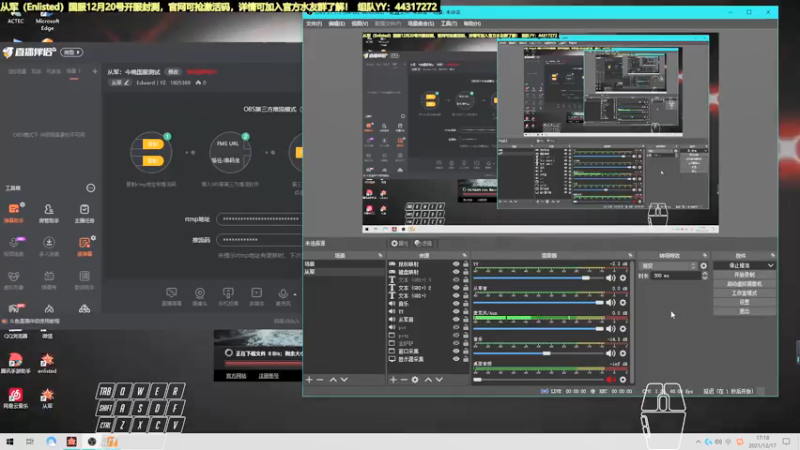Toggle lock on the 键盘映射 source
The image size is (800, 450).
tap(465, 272)
